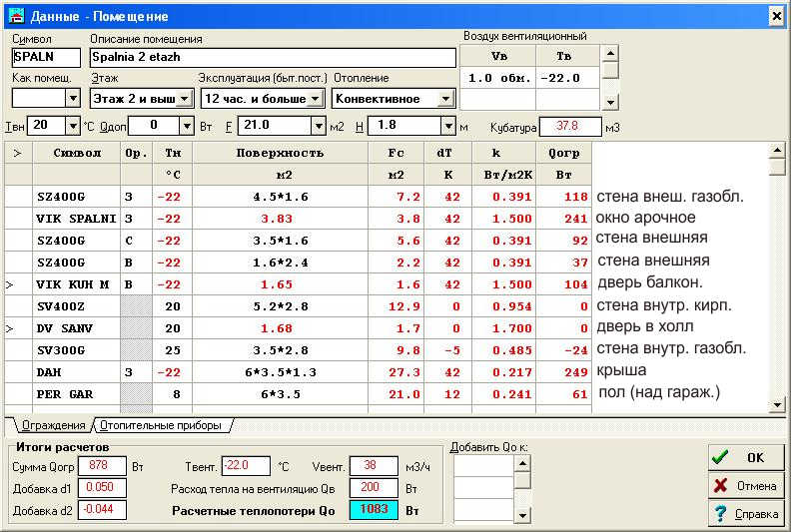
Task: Click the Tвн value field 20
Action: [x=46, y=126]
